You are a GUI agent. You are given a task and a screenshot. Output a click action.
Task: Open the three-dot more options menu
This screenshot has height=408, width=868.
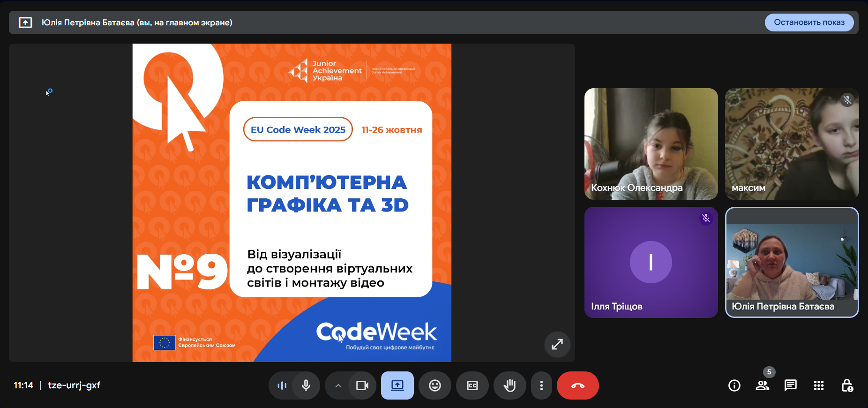pyautogui.click(x=541, y=385)
